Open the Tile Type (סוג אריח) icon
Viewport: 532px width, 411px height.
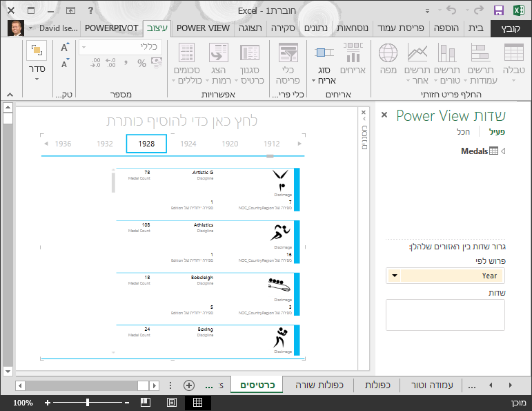(x=324, y=52)
